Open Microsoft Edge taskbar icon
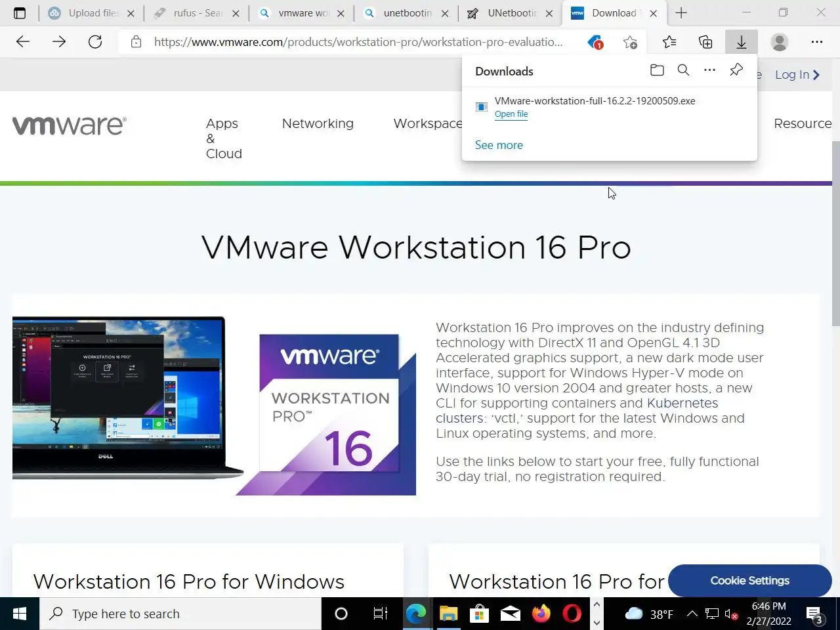This screenshot has width=840, height=630. [416, 614]
